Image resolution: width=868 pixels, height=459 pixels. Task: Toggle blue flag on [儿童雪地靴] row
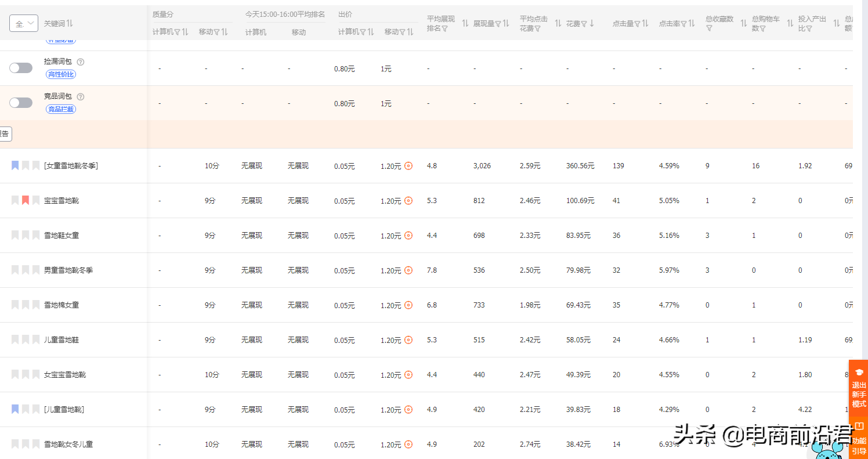[x=15, y=409]
